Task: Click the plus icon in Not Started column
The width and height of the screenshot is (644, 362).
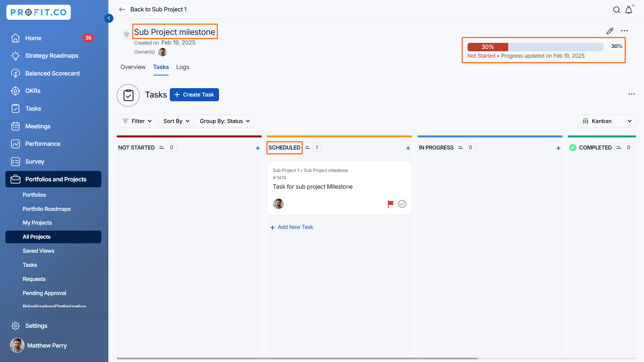Action: tap(258, 148)
